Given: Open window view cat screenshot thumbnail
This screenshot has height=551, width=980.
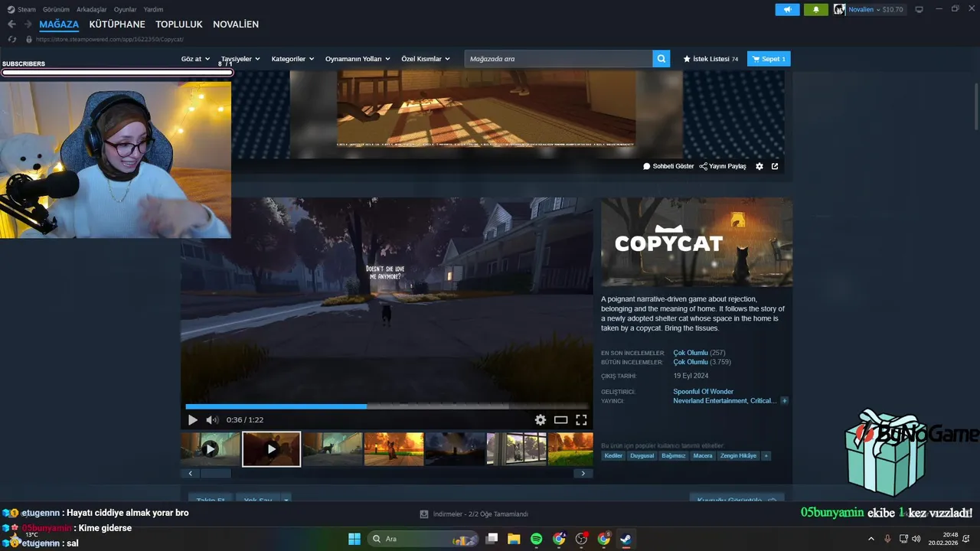Looking at the screenshot, I should (x=516, y=449).
